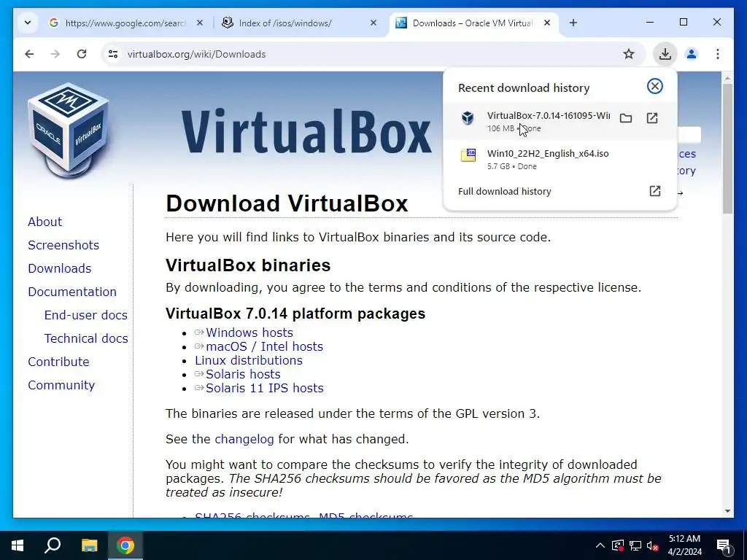Go to End-user docs
Screen dimensions: 747x560
[86, 315]
